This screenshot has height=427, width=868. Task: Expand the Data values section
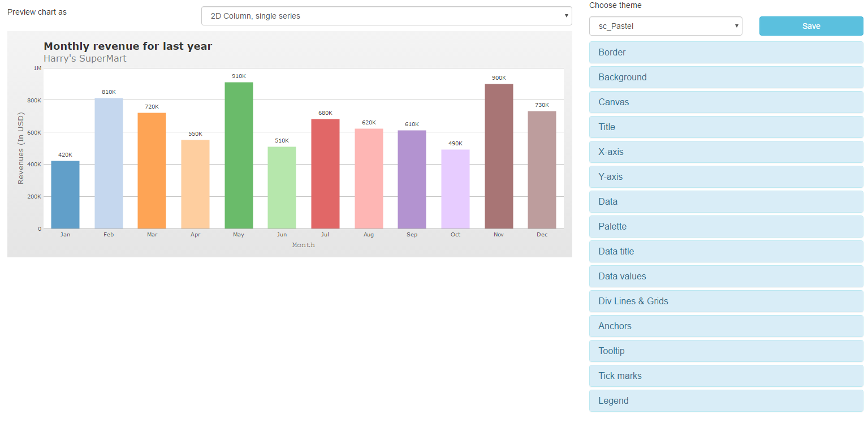click(x=726, y=276)
